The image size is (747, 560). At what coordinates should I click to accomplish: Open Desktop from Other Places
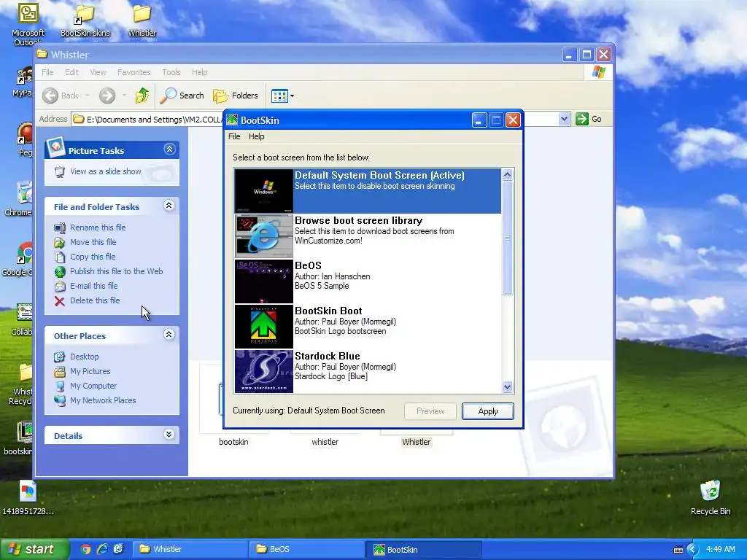[85, 357]
